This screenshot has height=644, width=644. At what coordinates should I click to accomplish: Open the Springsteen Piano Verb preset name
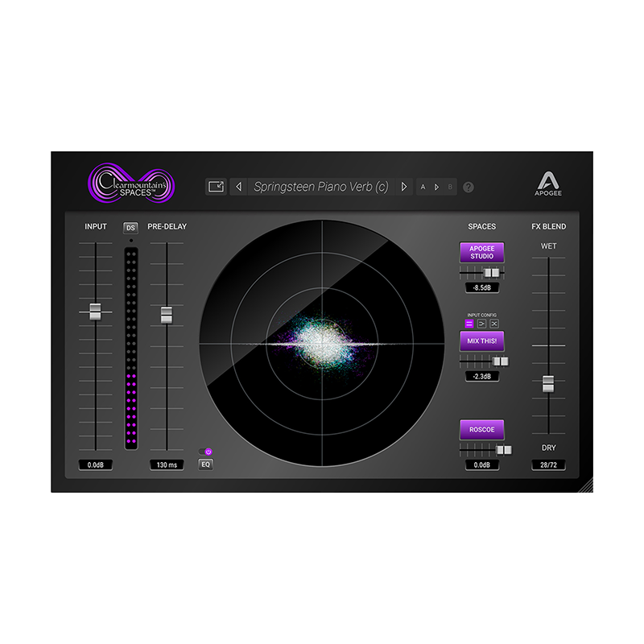click(x=322, y=186)
